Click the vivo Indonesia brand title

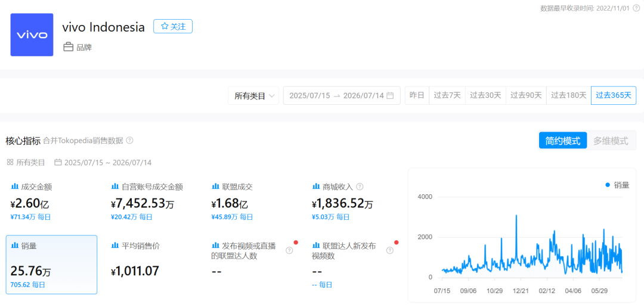coord(104,27)
